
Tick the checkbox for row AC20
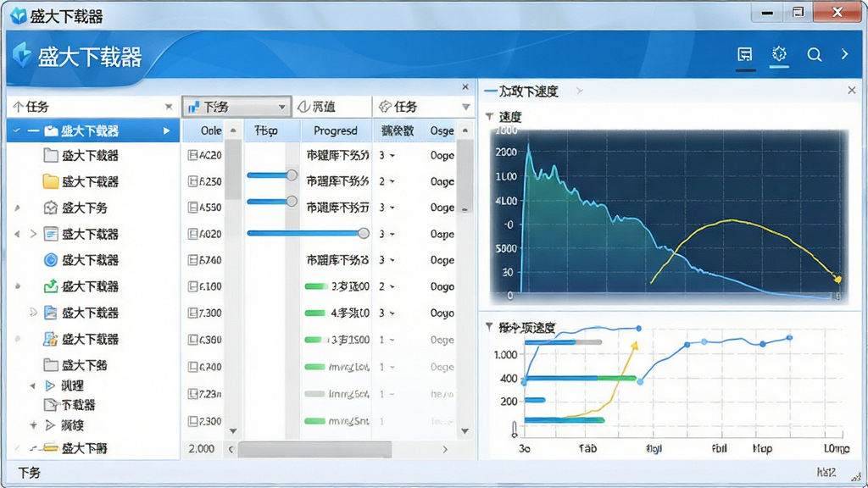coord(192,156)
